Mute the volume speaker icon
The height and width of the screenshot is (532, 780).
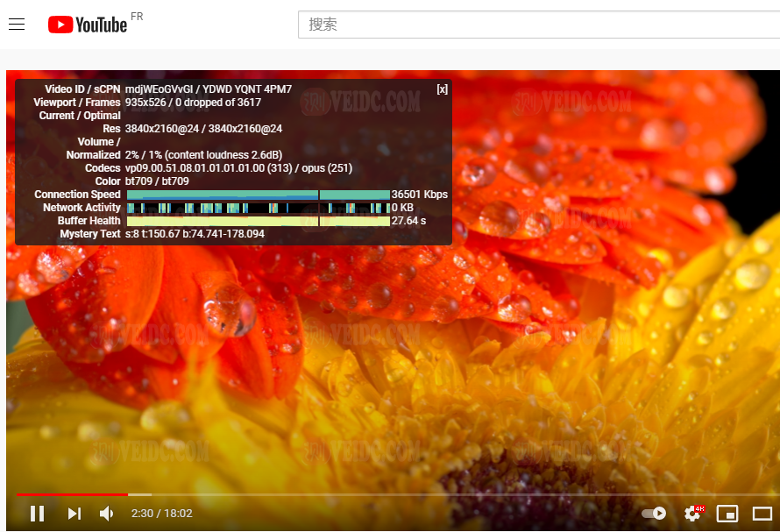click(106, 513)
